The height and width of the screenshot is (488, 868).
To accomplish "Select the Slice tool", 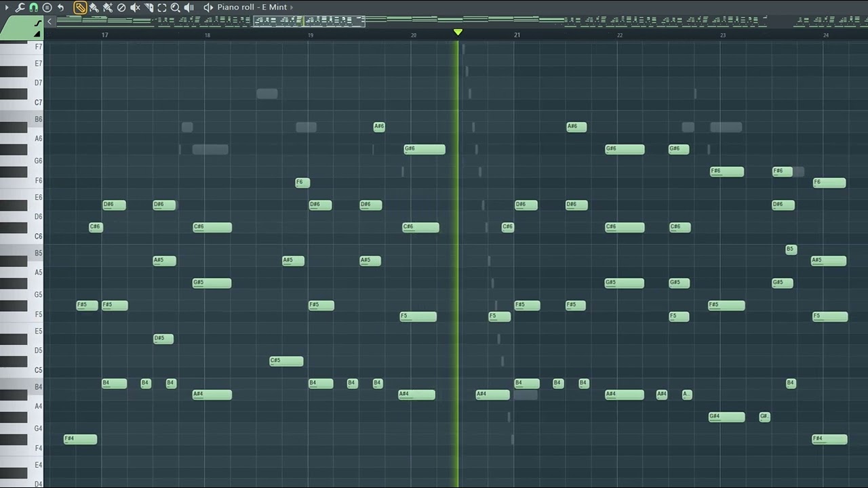I will click(149, 7).
